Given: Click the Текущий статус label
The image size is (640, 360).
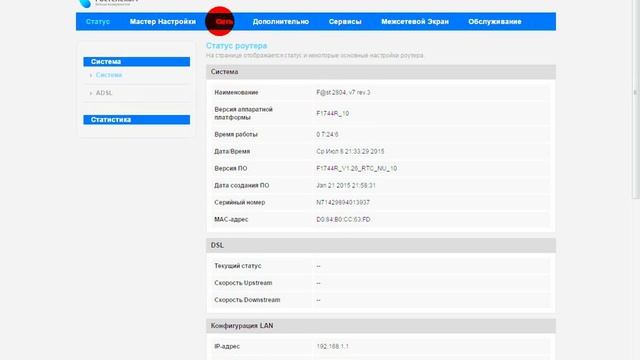Looking at the screenshot, I should 238,266.
